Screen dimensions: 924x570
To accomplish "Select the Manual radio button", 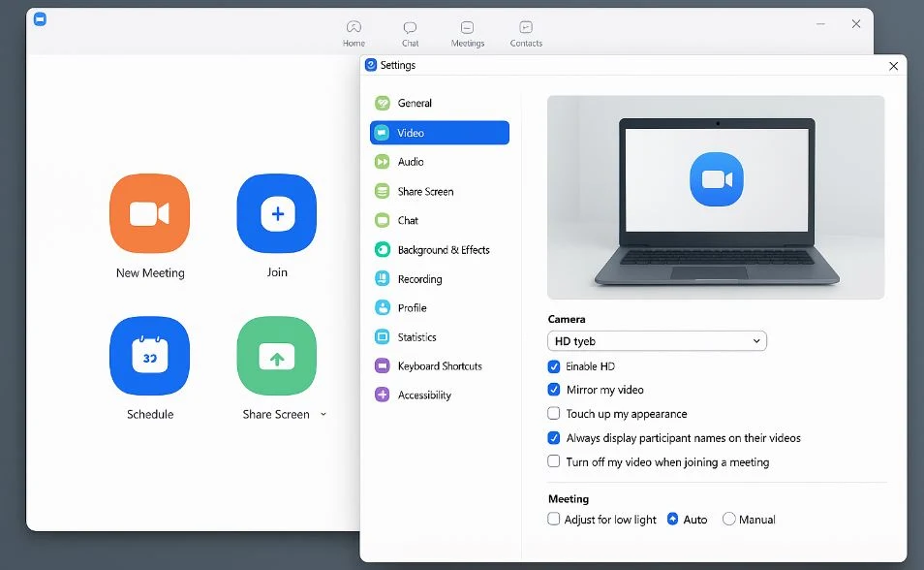I will coord(729,519).
